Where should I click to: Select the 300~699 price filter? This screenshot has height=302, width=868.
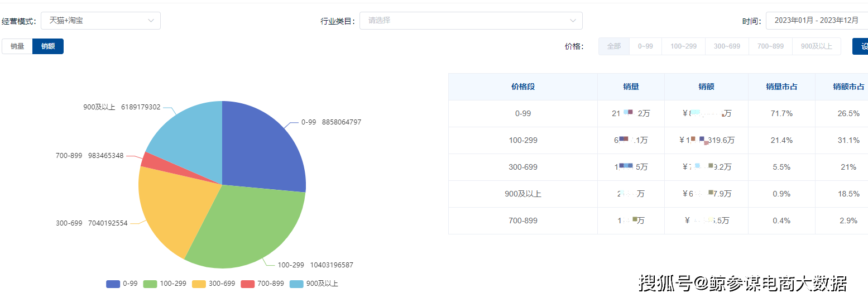(727, 46)
